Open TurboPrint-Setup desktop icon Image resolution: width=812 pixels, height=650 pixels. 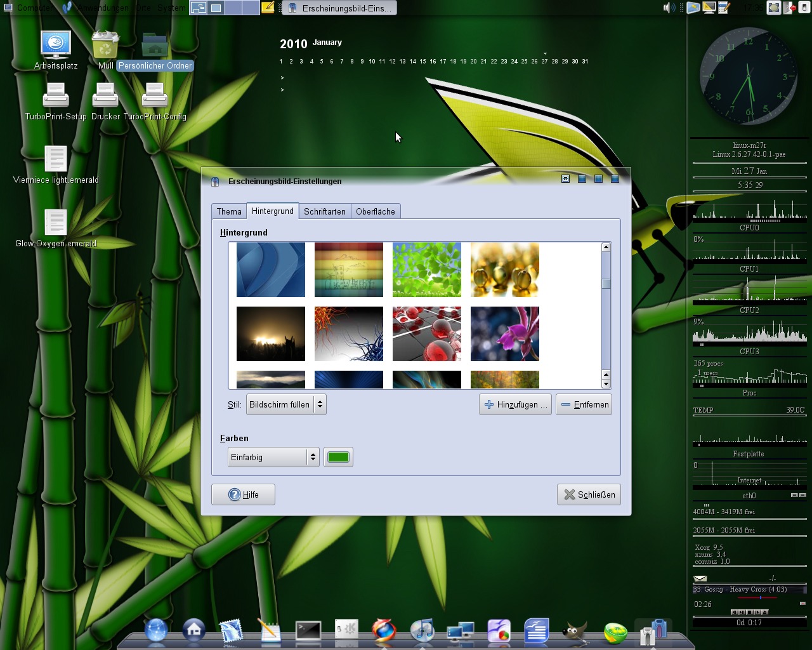coord(56,102)
